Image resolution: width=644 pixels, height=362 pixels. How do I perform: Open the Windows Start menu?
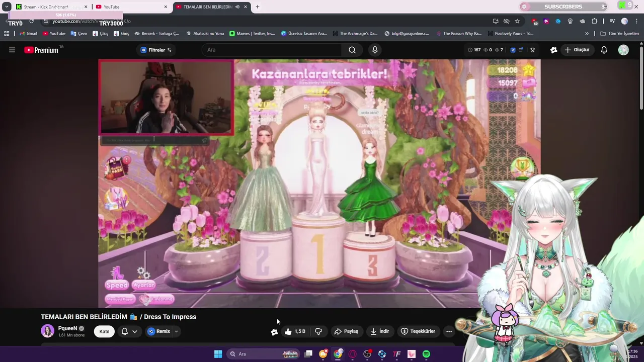218,354
